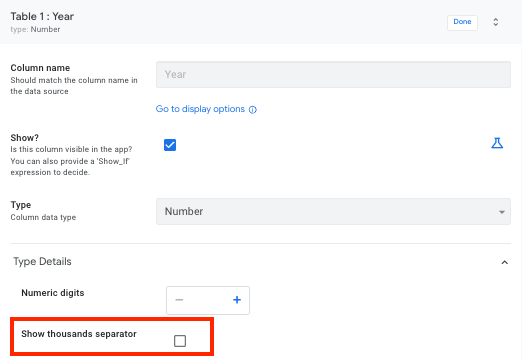
Task: Click the Numeric digits label
Action: coord(53,293)
